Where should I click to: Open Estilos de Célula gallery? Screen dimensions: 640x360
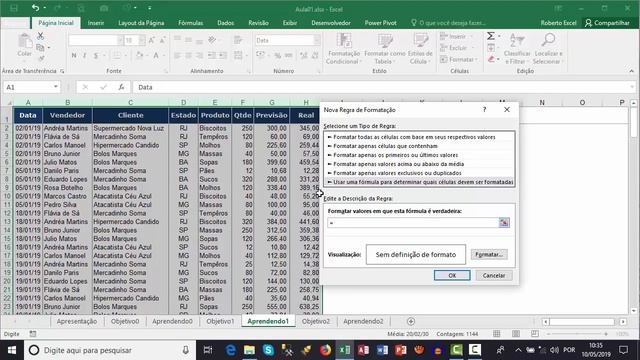pyautogui.click(x=420, y=48)
